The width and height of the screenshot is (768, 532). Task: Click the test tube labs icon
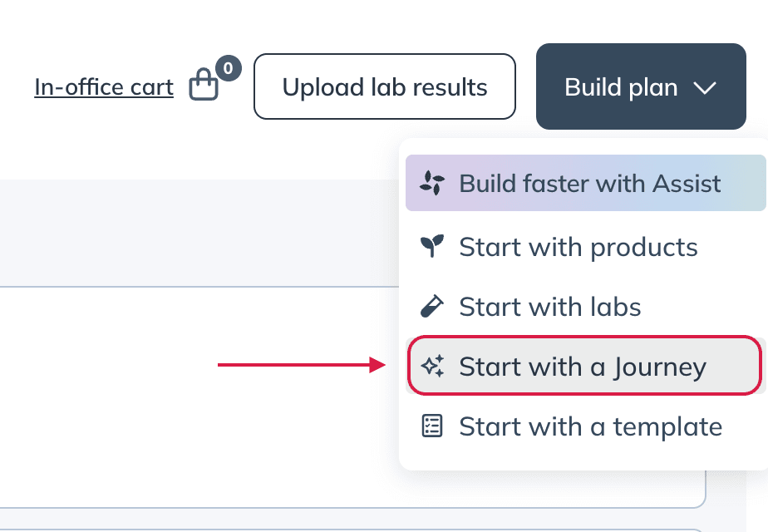click(432, 307)
